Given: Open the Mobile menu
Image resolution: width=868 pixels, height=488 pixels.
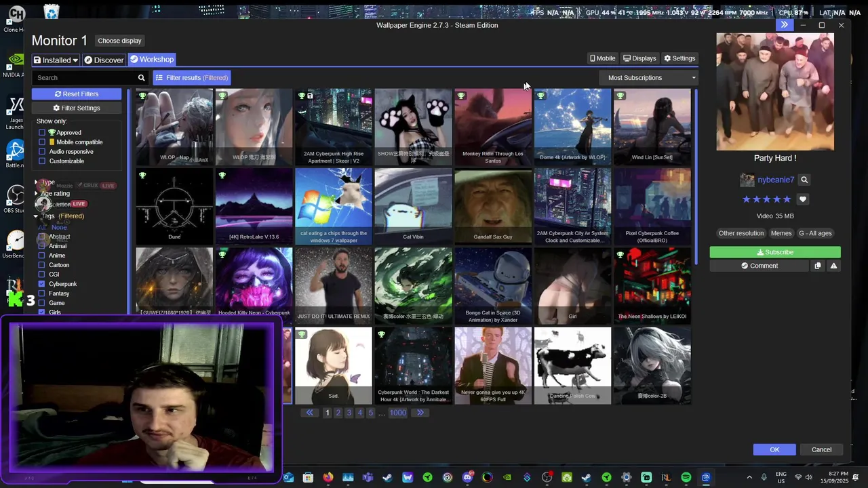Looking at the screenshot, I should click(x=602, y=58).
